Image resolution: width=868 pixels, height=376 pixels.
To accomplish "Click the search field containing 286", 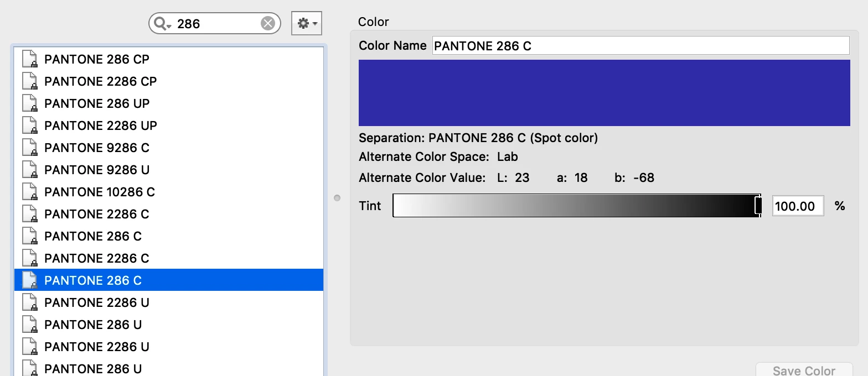I will (x=215, y=23).
